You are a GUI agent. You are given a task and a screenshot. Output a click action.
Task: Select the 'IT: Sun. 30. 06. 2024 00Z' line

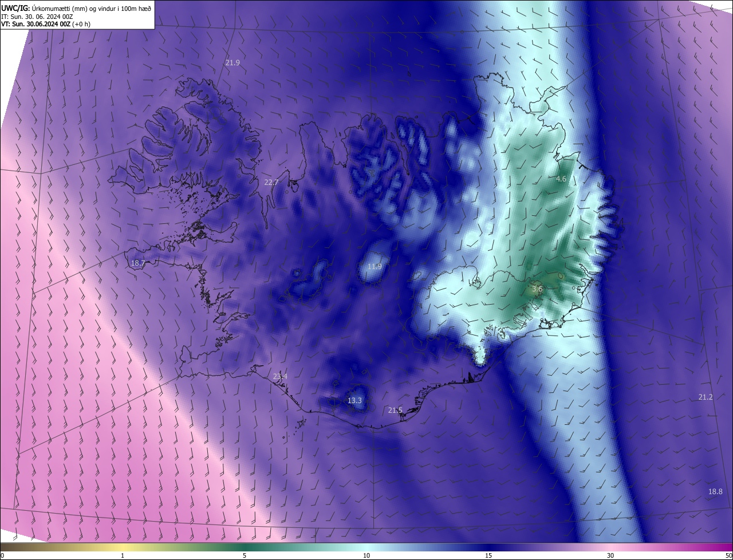coord(37,16)
